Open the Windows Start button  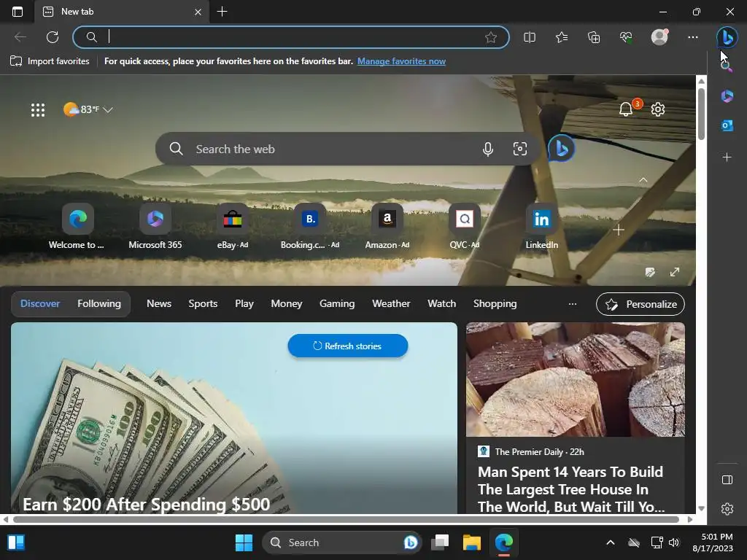(244, 542)
